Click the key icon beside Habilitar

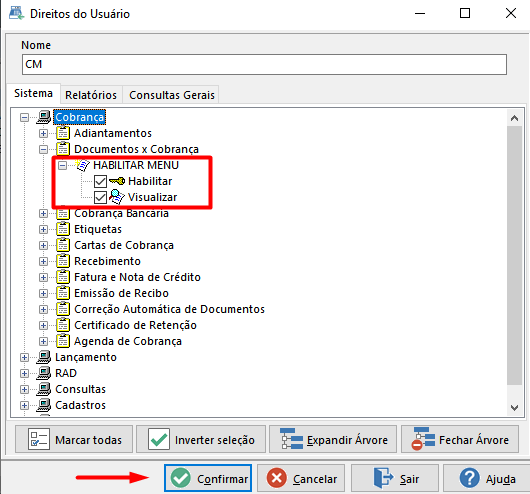(117, 181)
